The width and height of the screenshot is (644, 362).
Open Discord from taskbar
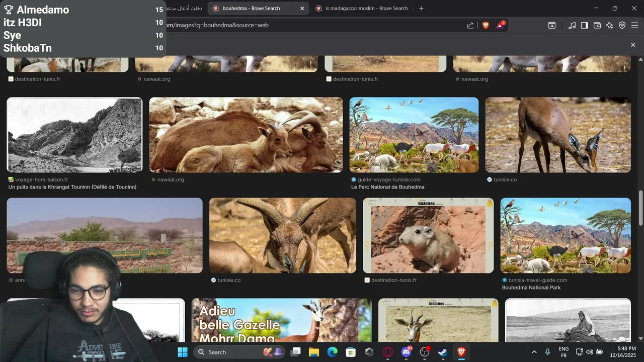406,352
